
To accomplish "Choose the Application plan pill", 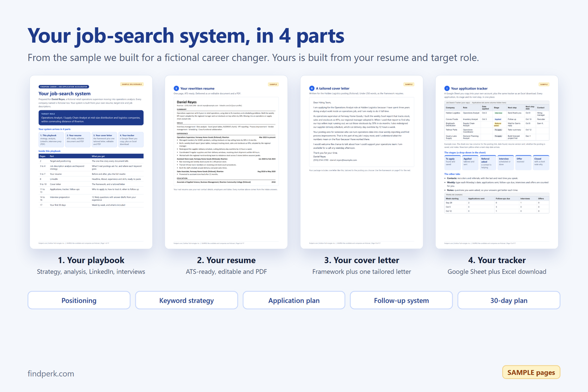I will coord(294,300).
